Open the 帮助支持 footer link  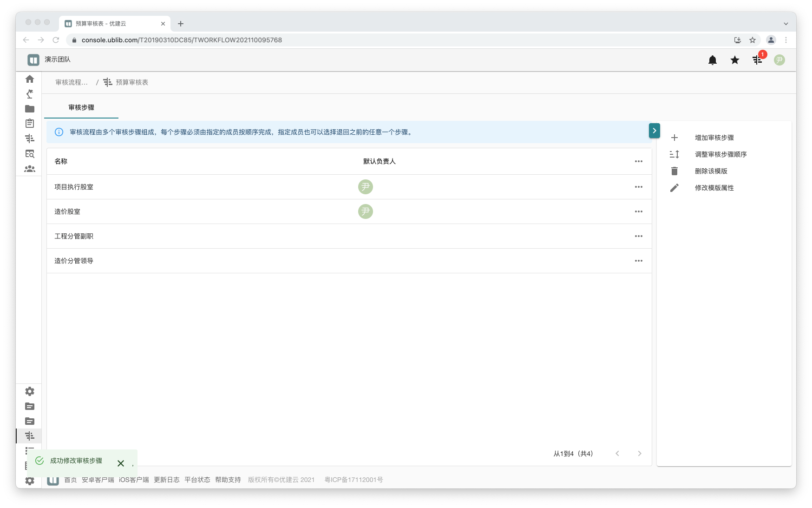coord(228,480)
